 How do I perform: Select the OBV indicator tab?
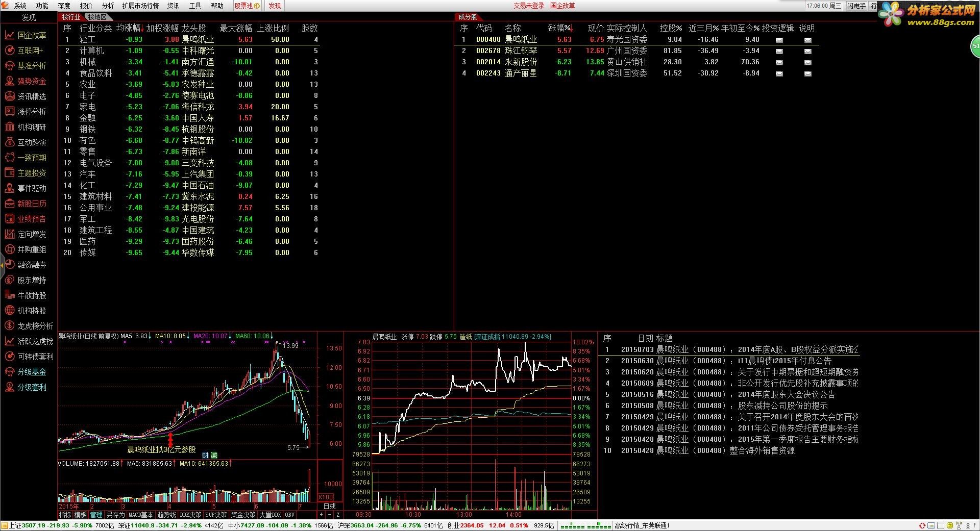(289, 515)
